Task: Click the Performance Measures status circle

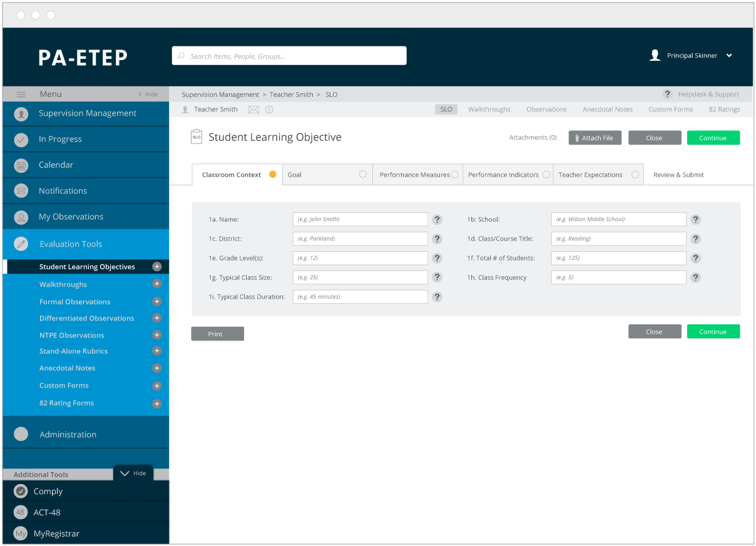Action: click(455, 175)
